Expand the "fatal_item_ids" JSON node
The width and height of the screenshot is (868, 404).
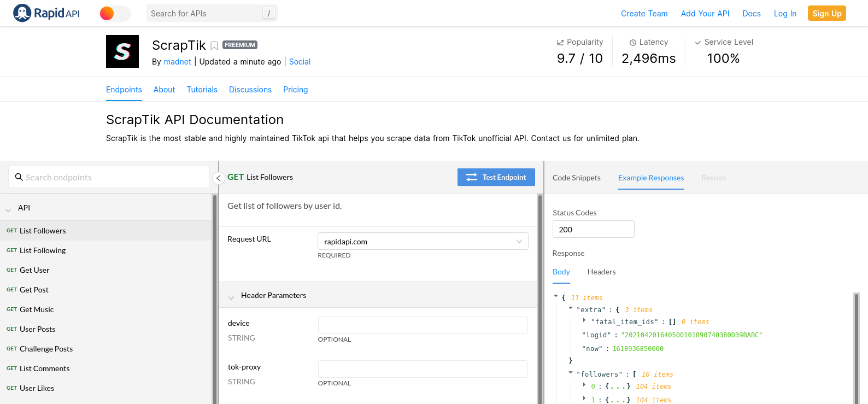(x=584, y=320)
